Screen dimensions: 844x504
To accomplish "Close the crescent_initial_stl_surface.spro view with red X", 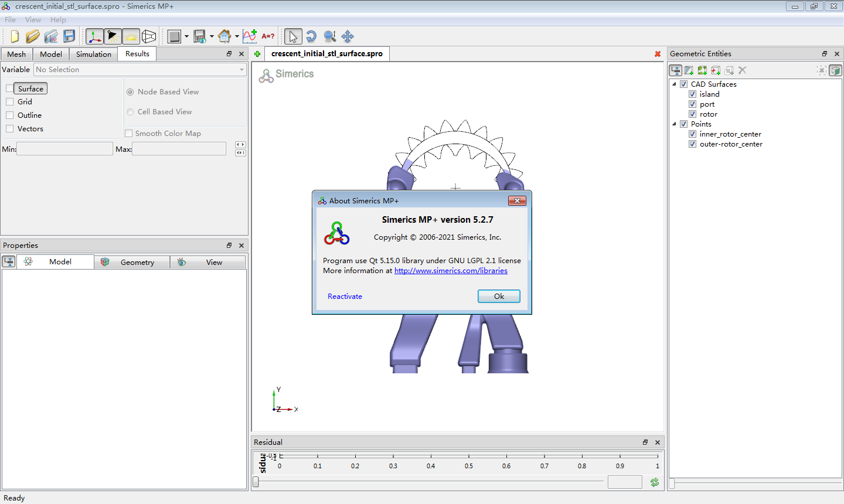I will point(658,54).
